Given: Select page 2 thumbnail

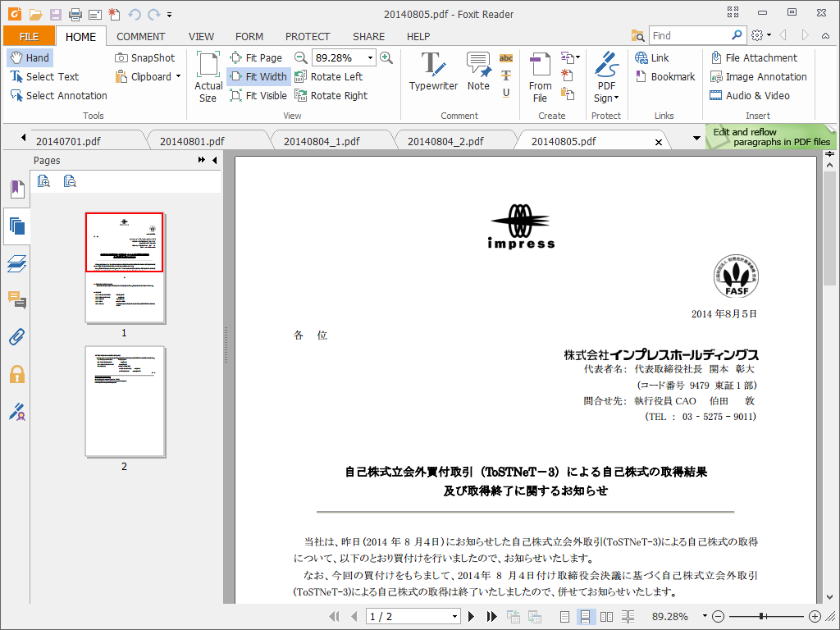Looking at the screenshot, I should 125,402.
